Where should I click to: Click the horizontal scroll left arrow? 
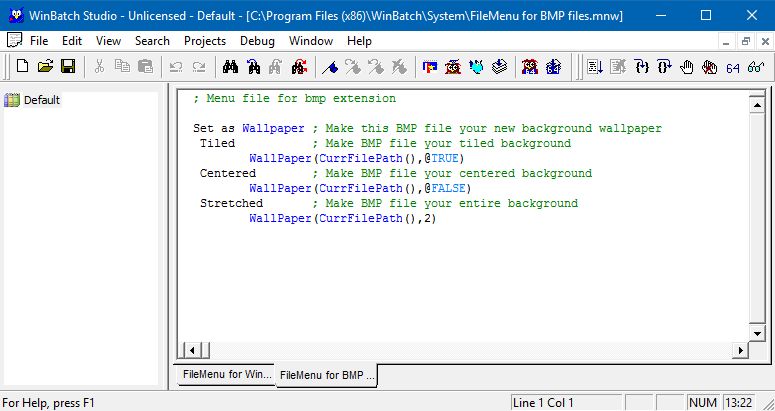(x=192, y=350)
